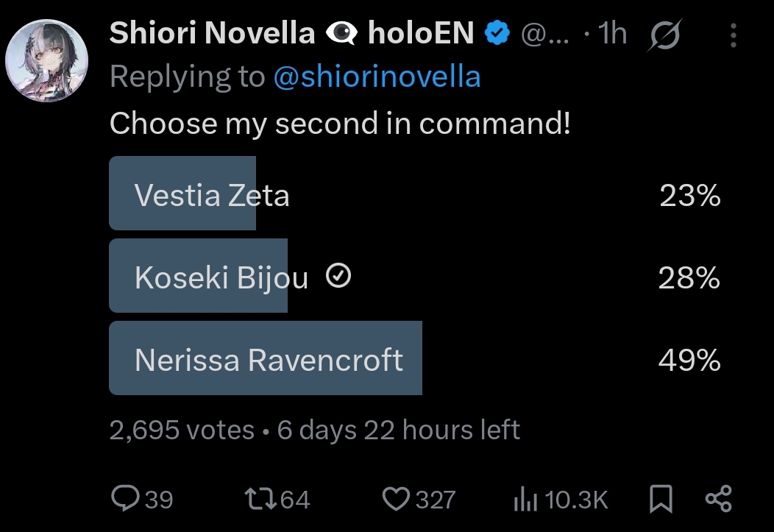Bookmark this tweet
The width and height of the screenshot is (774, 532).
point(661,500)
